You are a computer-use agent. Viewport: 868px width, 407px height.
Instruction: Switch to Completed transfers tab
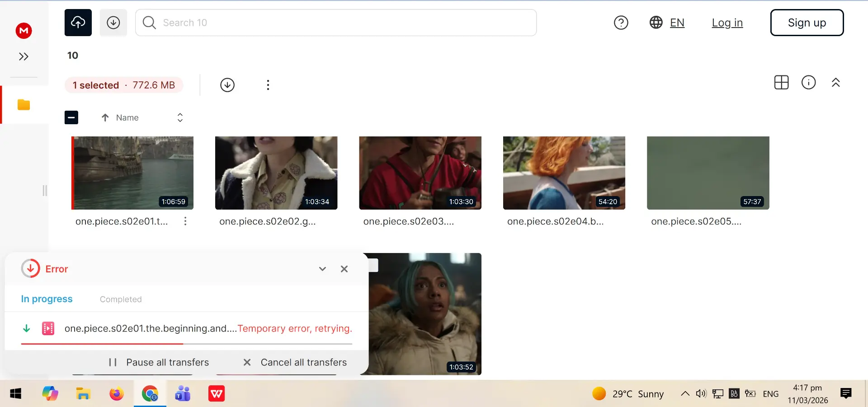click(121, 299)
